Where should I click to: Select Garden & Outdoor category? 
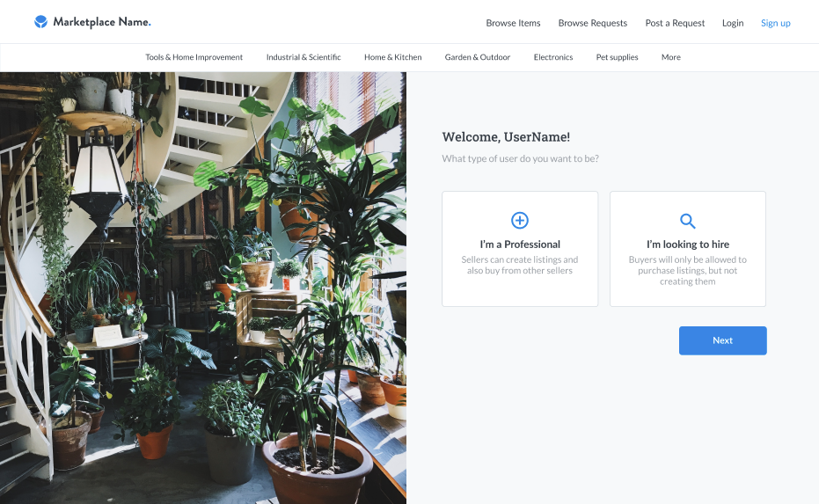tap(478, 57)
